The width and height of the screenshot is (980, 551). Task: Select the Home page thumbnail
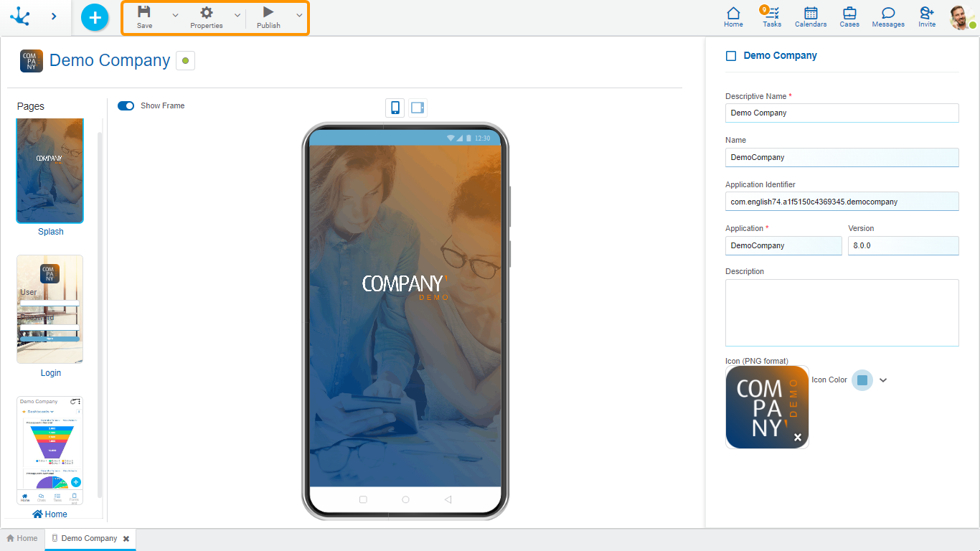50,451
